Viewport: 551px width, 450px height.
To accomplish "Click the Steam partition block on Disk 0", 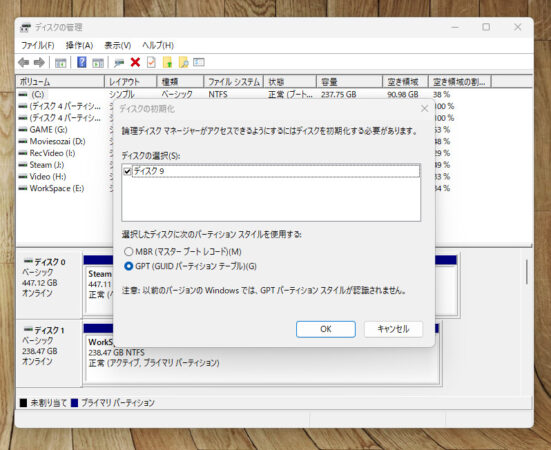I will pyautogui.click(x=99, y=290).
